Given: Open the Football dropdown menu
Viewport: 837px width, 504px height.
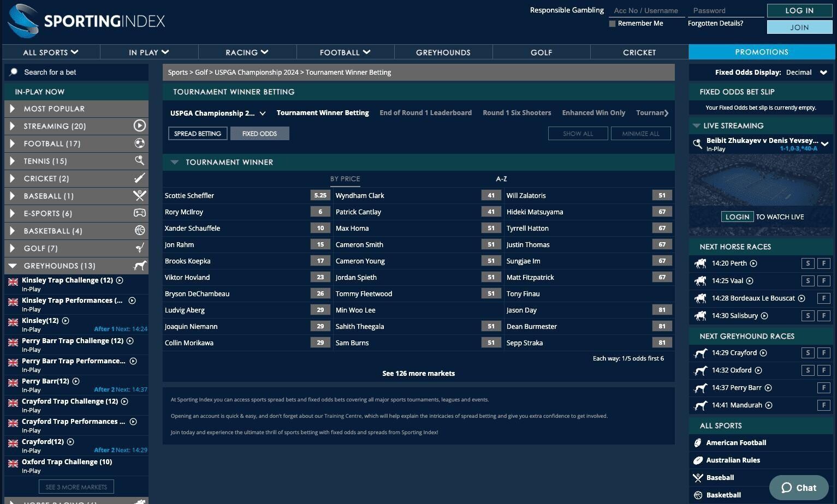Looking at the screenshot, I should click(345, 52).
